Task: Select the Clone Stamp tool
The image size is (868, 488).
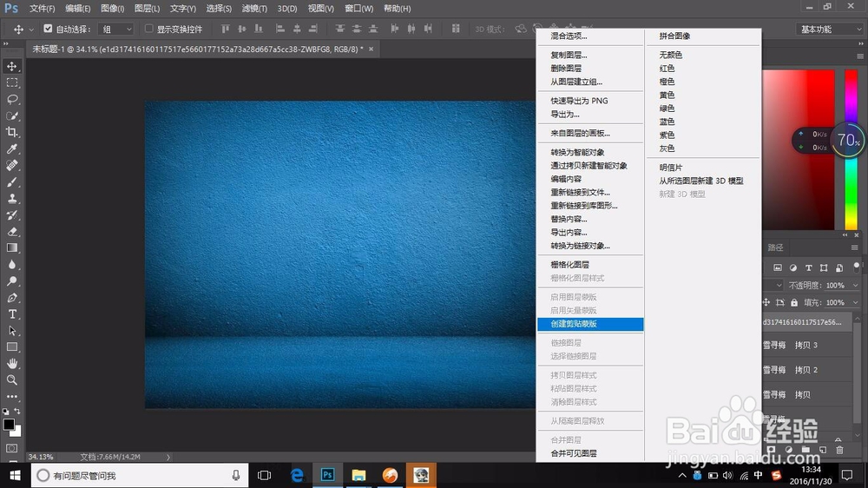Action: click(11, 198)
